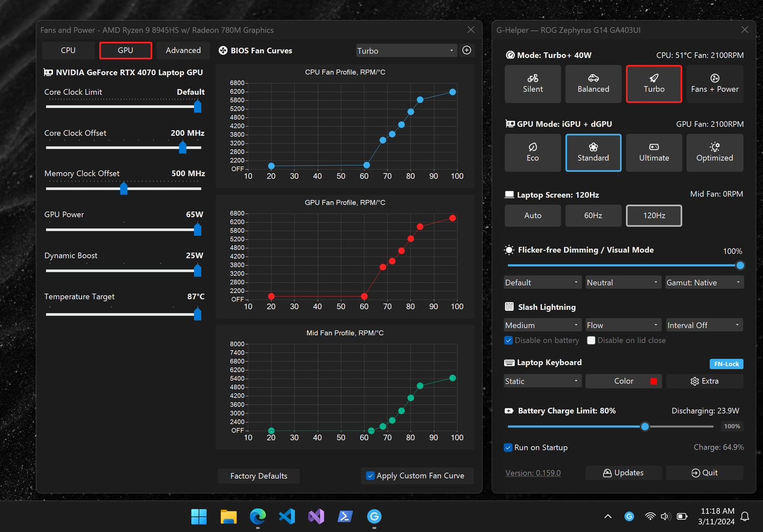This screenshot has height=532, width=763.
Task: Open the Version 0.159.0 changelog link
Action: [533, 472]
